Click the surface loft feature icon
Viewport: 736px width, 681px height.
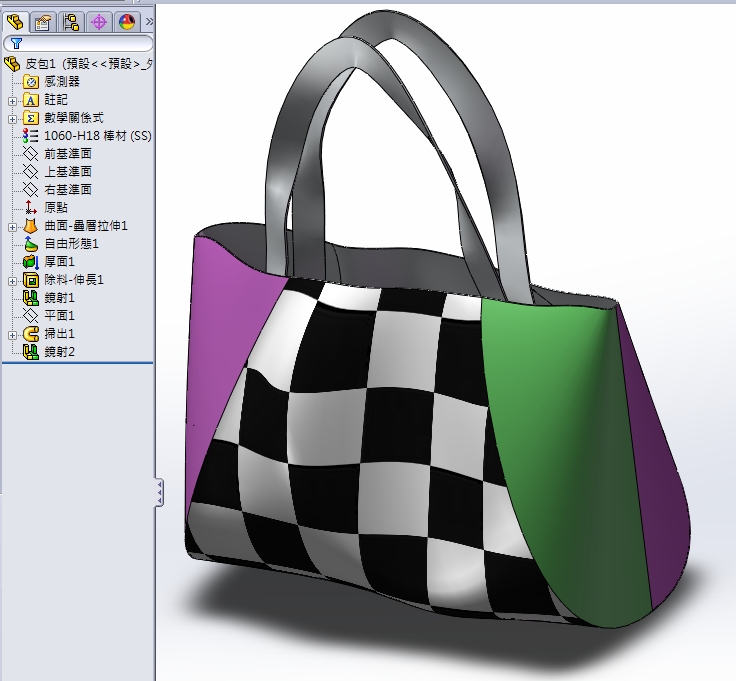click(31, 226)
